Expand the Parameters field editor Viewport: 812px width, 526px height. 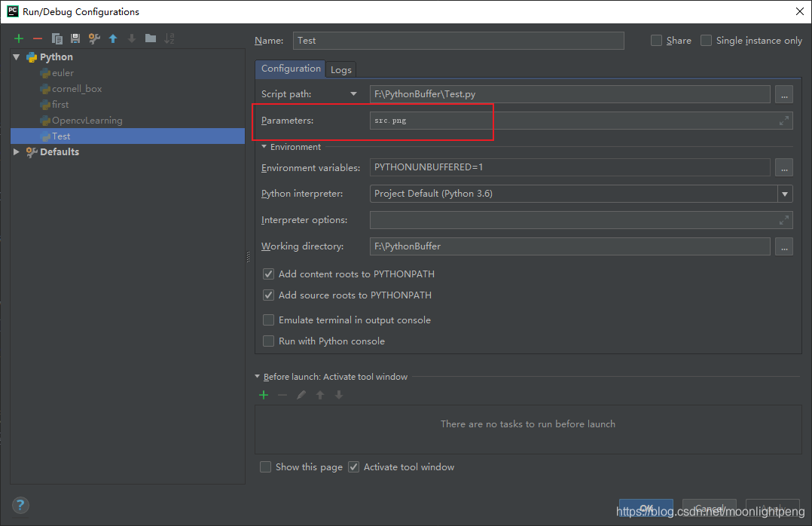click(784, 121)
